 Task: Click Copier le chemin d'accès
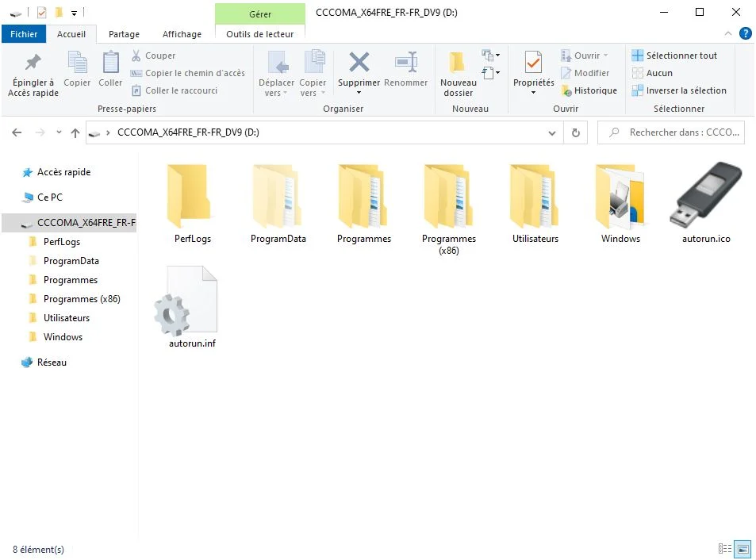coord(188,73)
